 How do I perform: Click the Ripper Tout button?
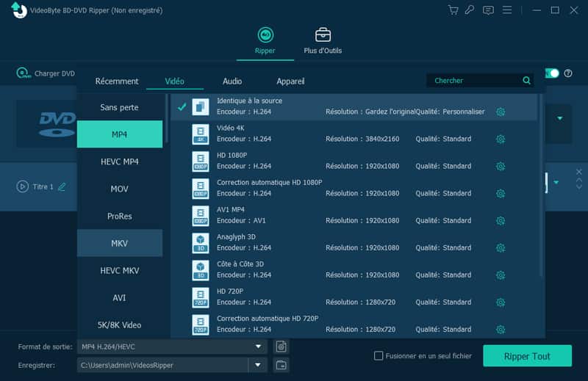coord(527,356)
